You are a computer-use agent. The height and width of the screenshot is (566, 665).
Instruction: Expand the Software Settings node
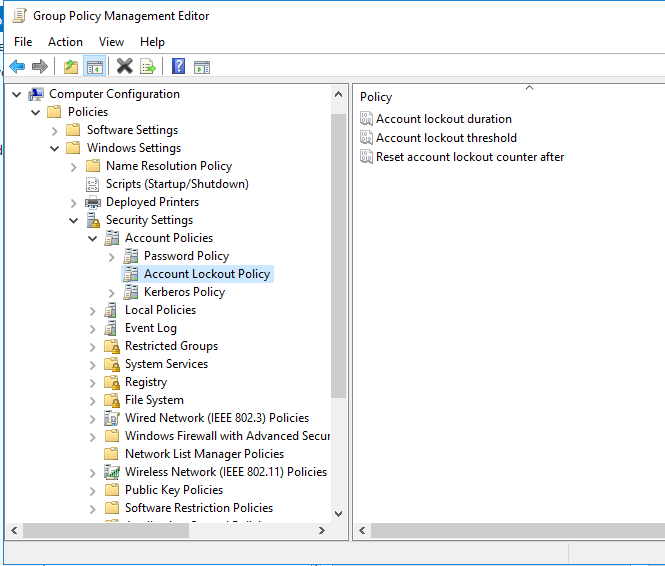[54, 131]
